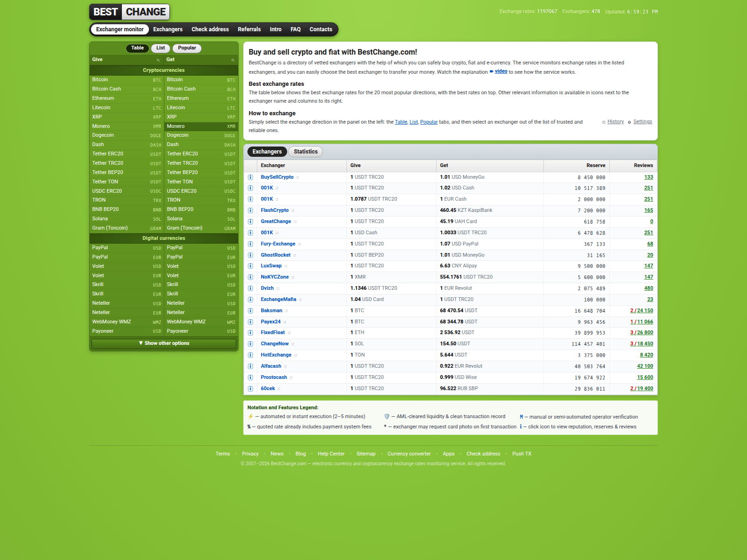Click the BestChange logo

129,12
